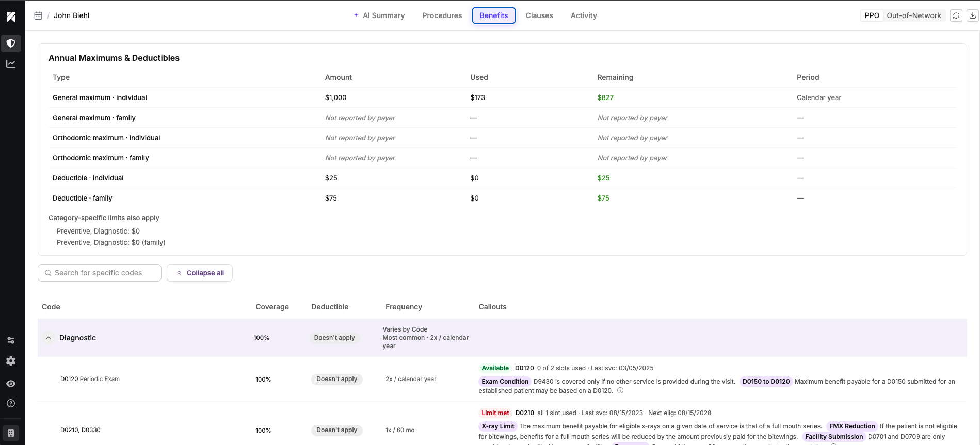Viewport: 980px width, 445px height.
Task: Click the 'Deductible · family' row label
Action: tap(83, 198)
